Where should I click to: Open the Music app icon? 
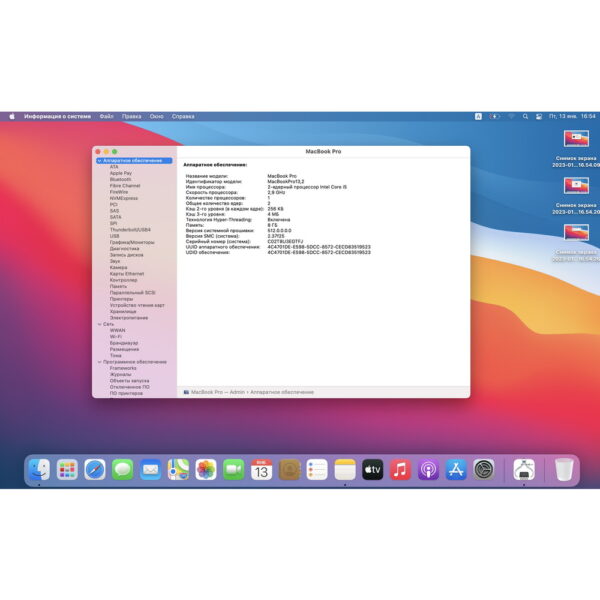click(x=400, y=470)
